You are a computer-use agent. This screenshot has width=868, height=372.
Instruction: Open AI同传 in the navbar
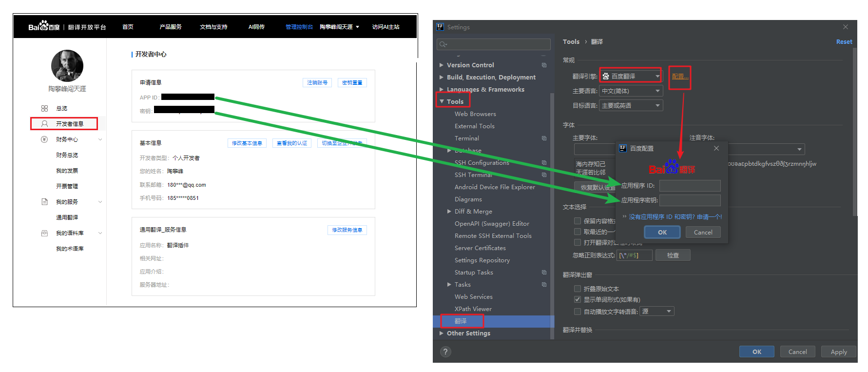(x=256, y=27)
